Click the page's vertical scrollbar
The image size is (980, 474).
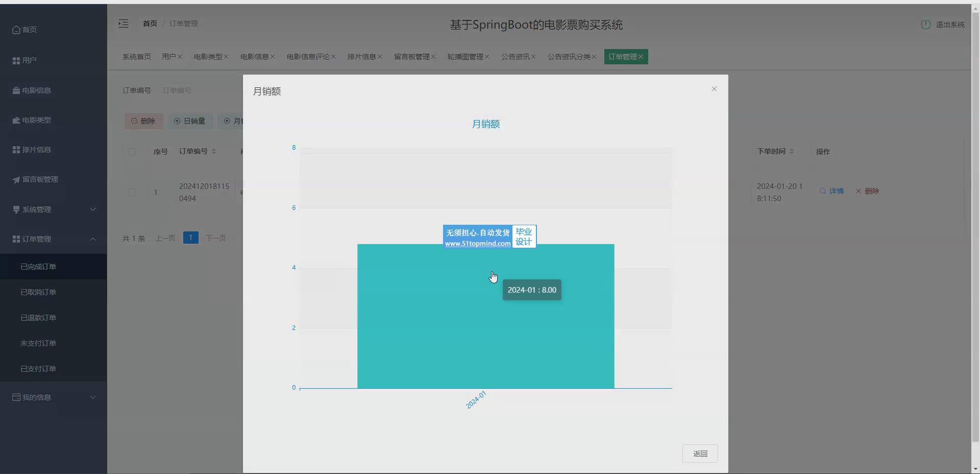975,227
